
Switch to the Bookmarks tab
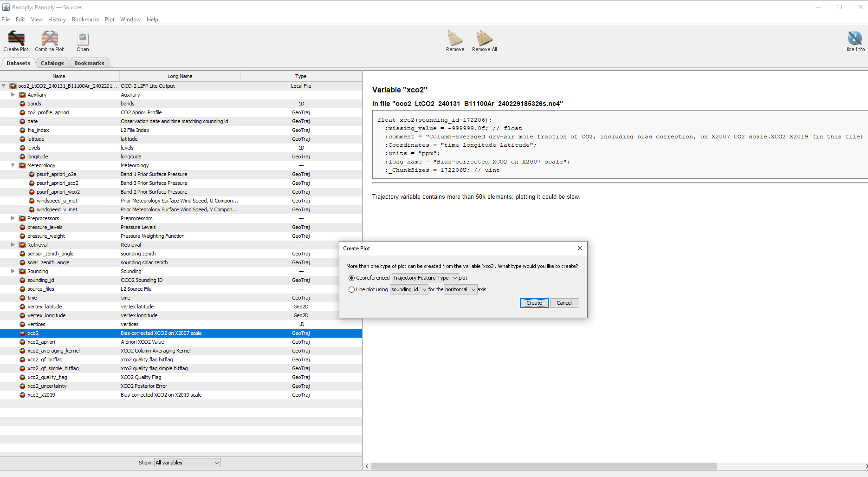89,63
